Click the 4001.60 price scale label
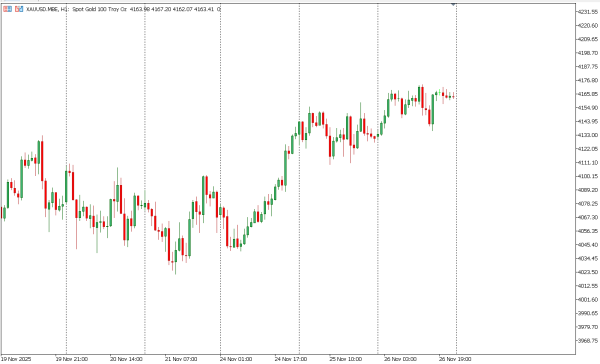The height and width of the screenshot is (364, 600). (x=588, y=300)
